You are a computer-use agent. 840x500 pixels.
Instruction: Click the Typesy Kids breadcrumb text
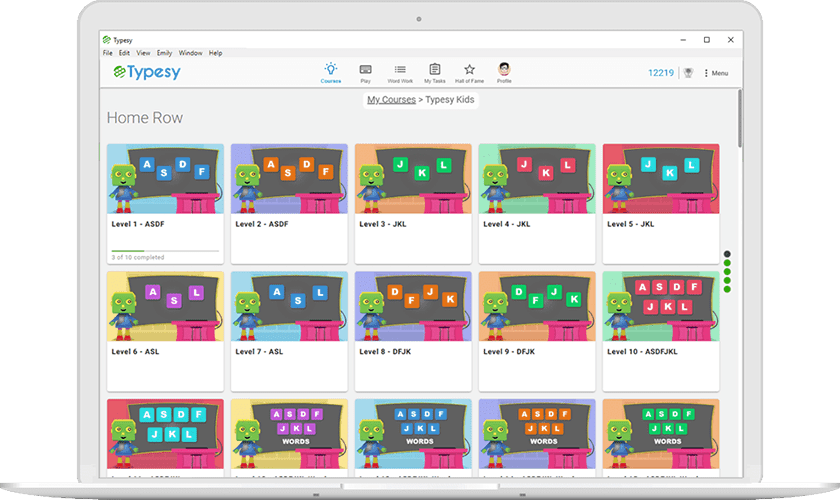(450, 100)
